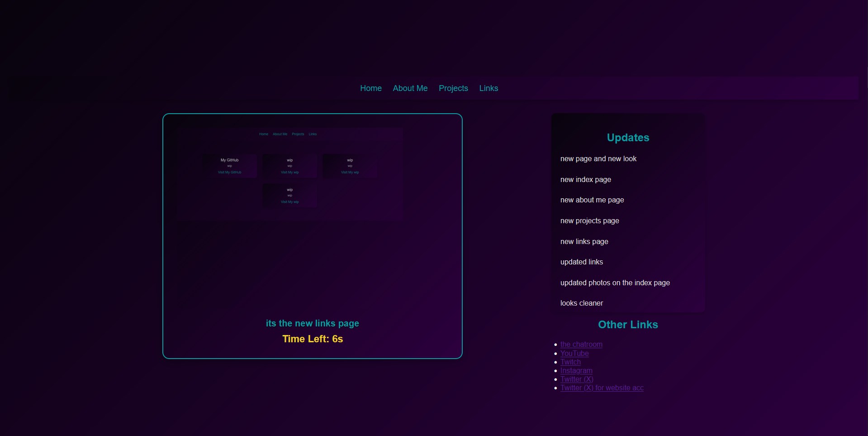Open the Instagram link
868x436 pixels.
(576, 371)
